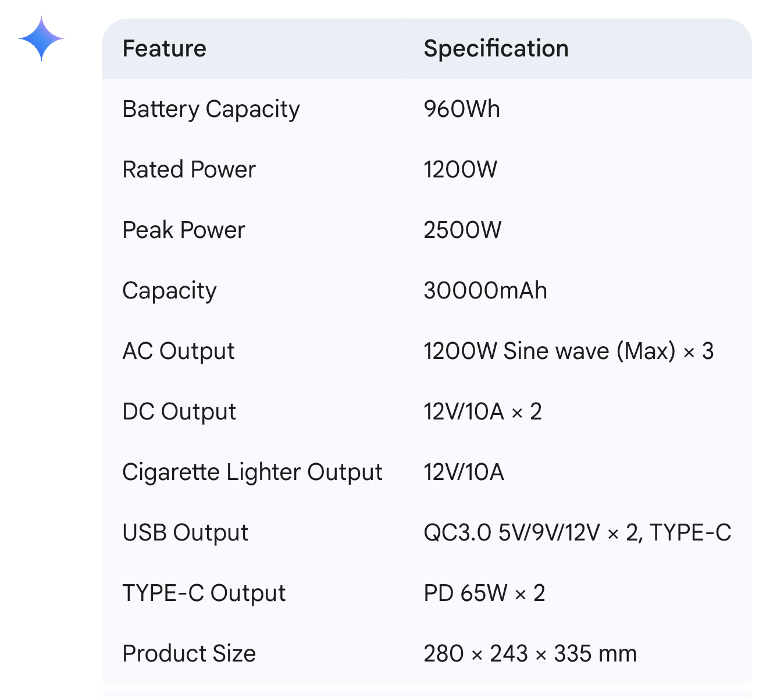Click the TYPE-C Output row label
784x697 pixels.
coord(204,593)
